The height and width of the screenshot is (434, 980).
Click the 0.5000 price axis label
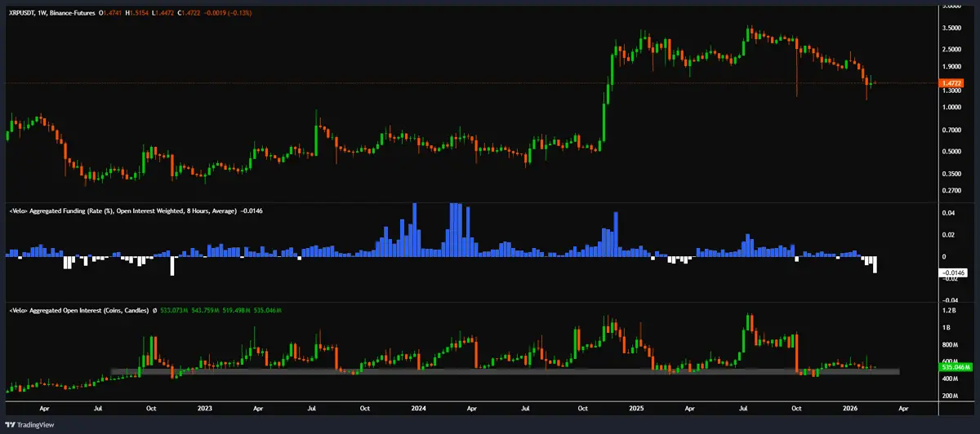coord(951,153)
